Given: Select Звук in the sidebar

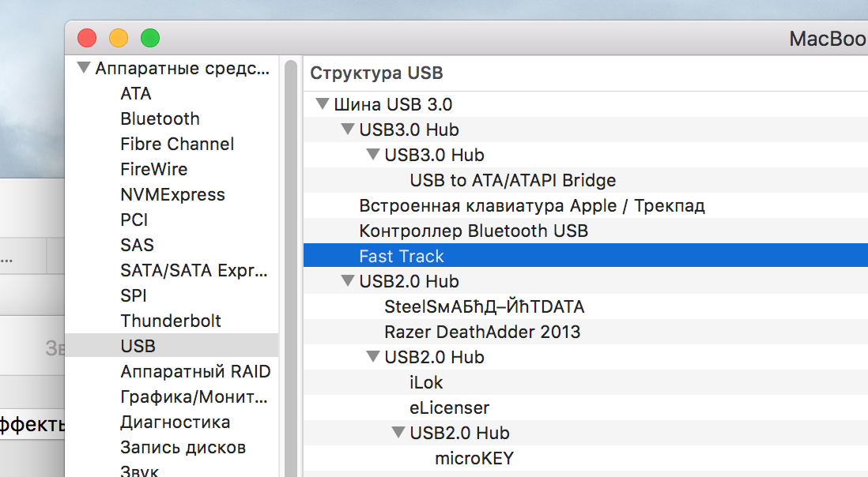Looking at the screenshot, I should (x=139, y=471).
